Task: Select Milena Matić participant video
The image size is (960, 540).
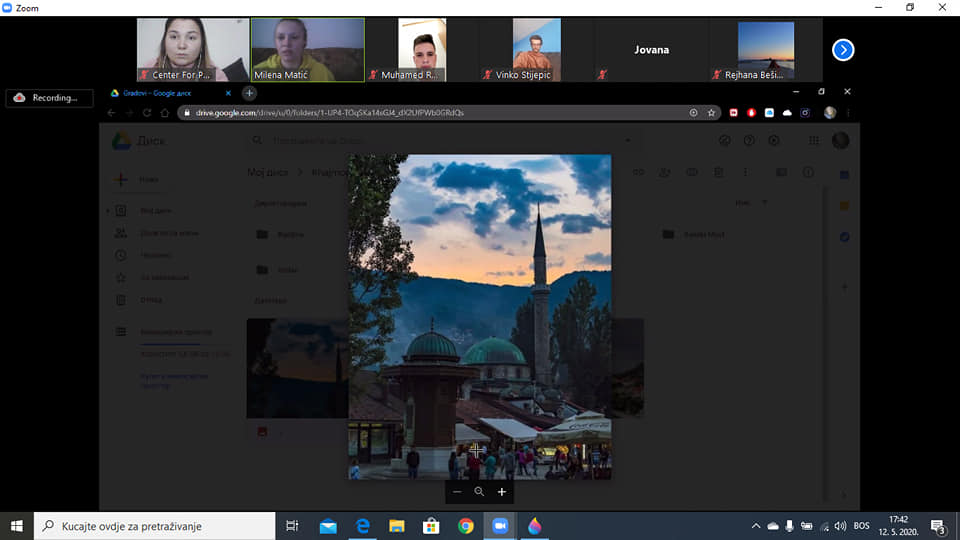Action: pos(308,50)
